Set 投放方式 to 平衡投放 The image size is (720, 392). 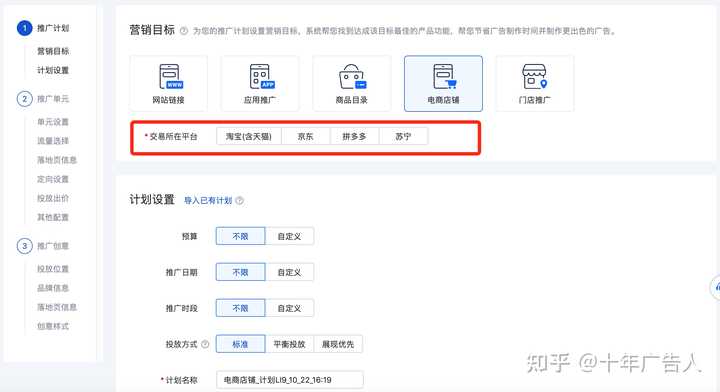point(289,344)
